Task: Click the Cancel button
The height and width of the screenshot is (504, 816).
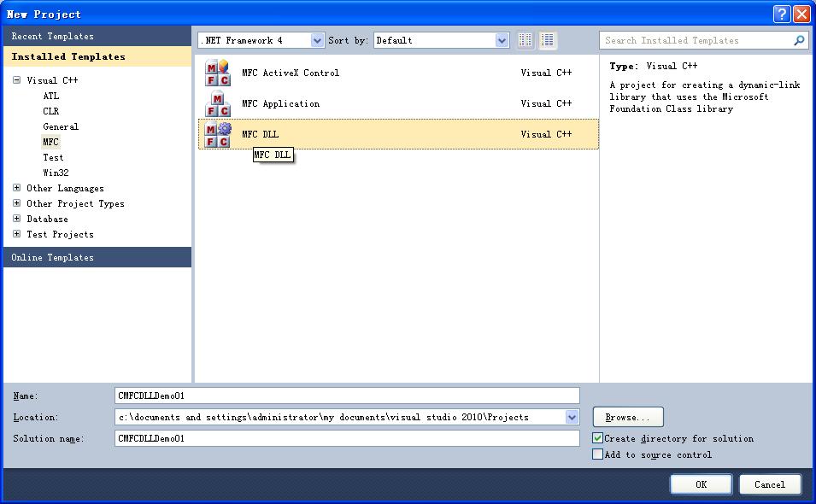Action: (770, 484)
